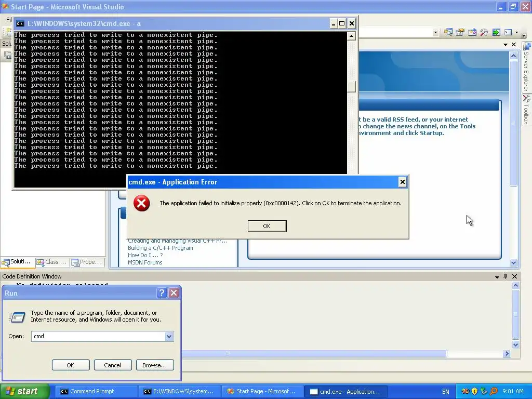Click OK in the Application Error dialog
The width and height of the screenshot is (532, 399).
click(267, 226)
